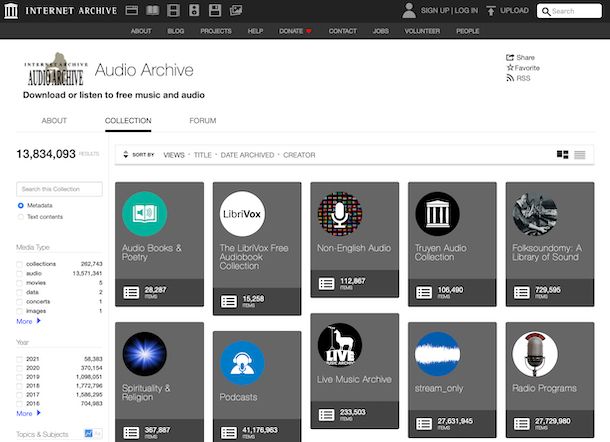Sort by Date Archived
Viewport: 610px width, 442px height.
click(x=247, y=155)
